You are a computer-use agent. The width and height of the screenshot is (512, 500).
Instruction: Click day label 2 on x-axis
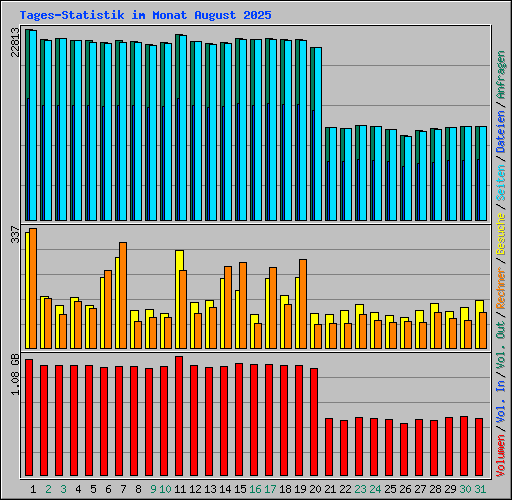(x=48, y=489)
